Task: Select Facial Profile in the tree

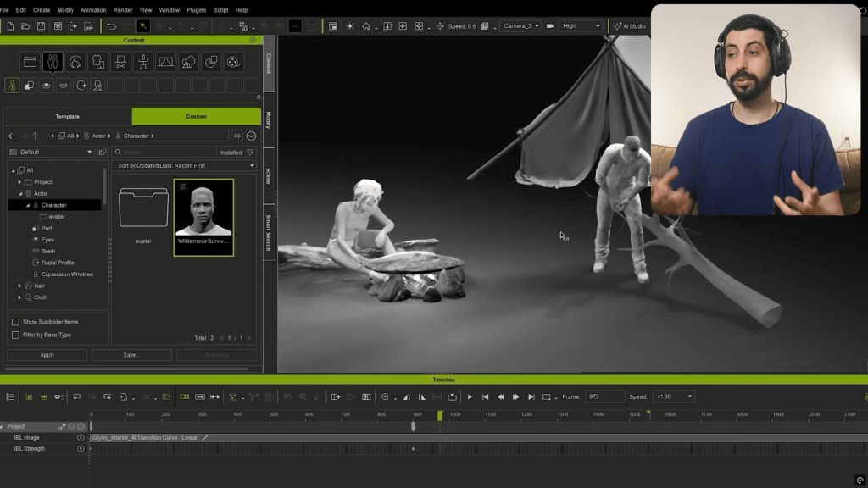Action: tap(58, 263)
